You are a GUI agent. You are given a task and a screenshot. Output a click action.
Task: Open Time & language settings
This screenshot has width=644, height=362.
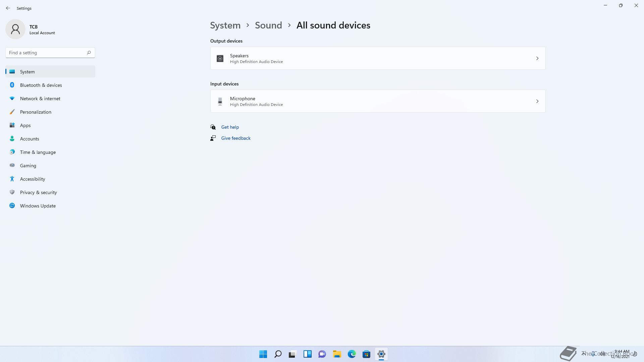(x=50, y=152)
